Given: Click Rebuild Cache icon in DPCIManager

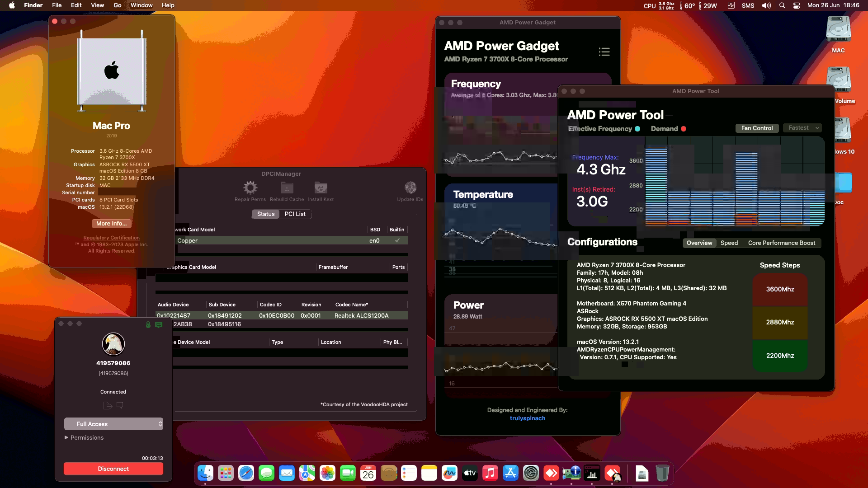Looking at the screenshot, I should (x=287, y=188).
